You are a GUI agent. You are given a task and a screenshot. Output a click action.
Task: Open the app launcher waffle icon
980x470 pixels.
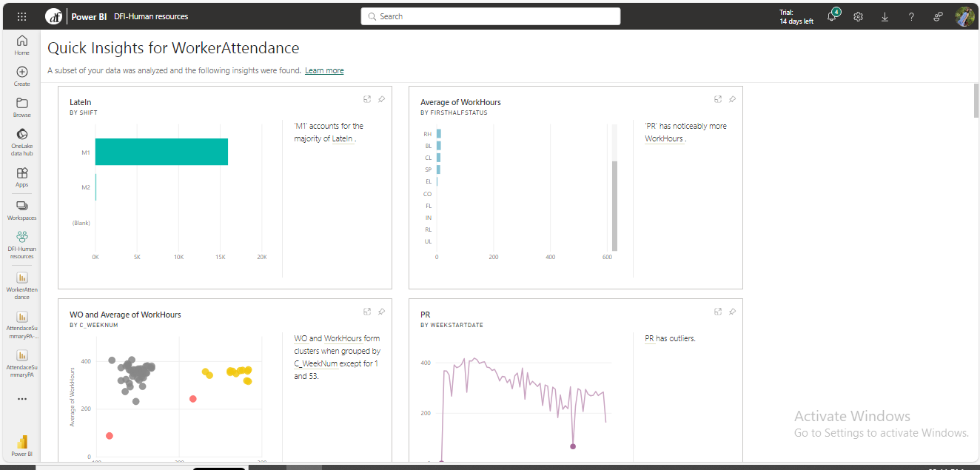[21, 16]
